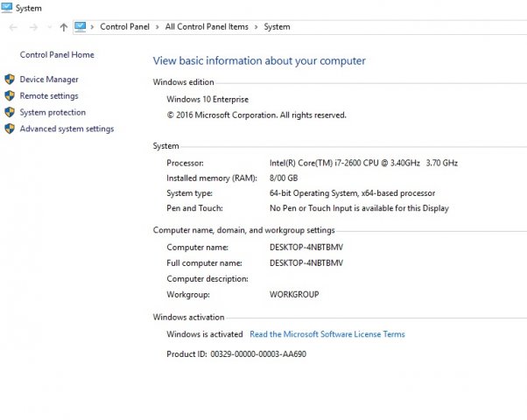The image size is (527, 420).
Task: Open the Device Manager link
Action: point(49,80)
